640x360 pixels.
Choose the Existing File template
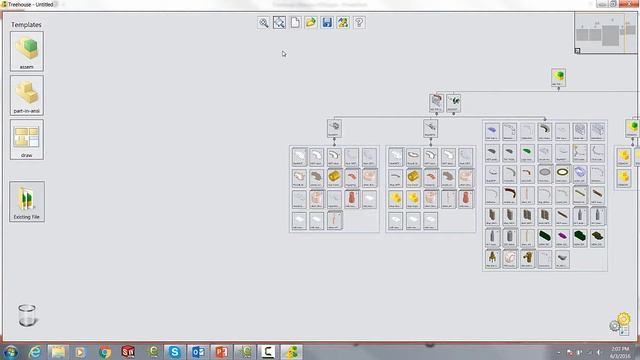tap(27, 202)
